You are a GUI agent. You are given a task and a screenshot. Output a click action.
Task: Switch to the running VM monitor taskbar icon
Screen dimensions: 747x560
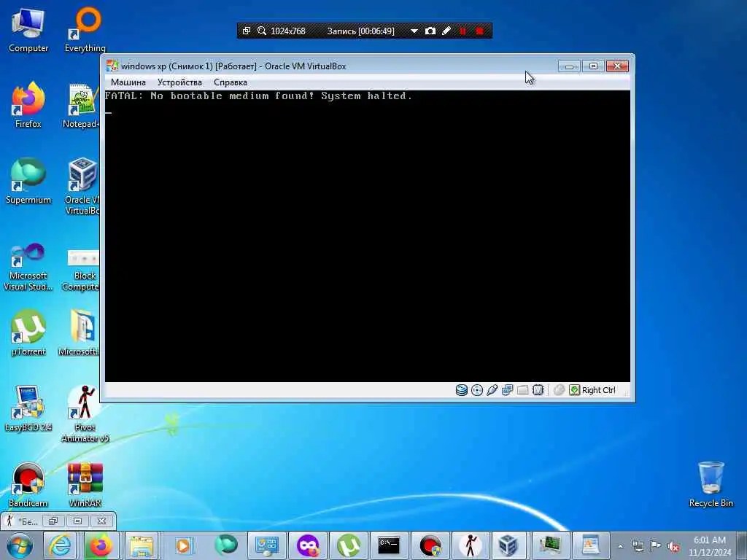pyautogui.click(x=550, y=545)
